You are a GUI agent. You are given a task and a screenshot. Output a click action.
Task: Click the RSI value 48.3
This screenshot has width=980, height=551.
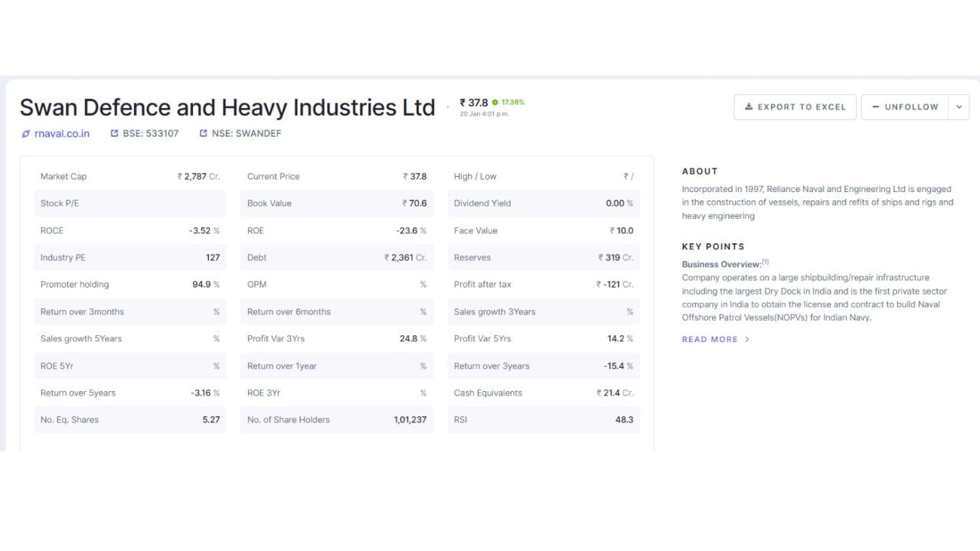(625, 419)
